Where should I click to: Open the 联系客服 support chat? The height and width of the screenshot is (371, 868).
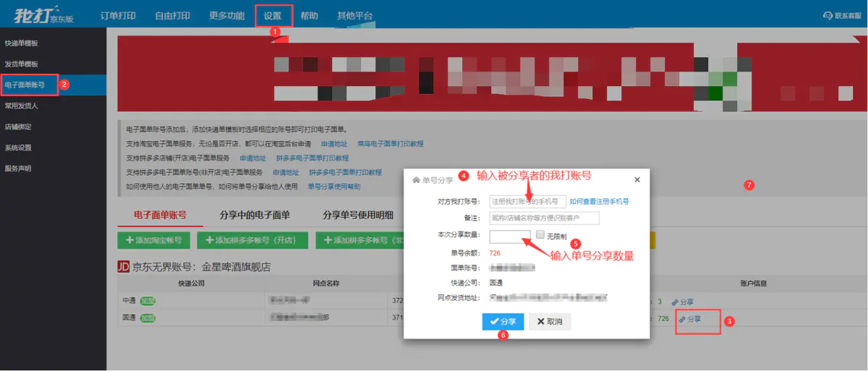pos(843,15)
